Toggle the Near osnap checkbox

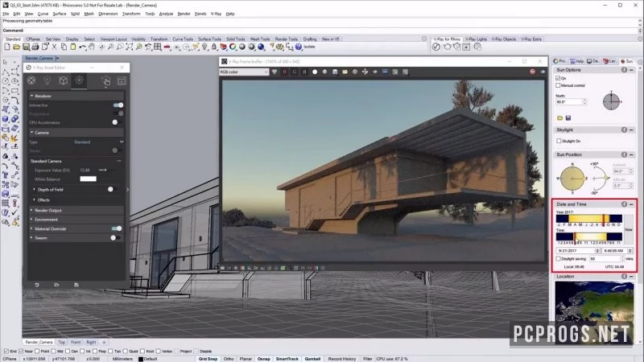(x=21, y=352)
